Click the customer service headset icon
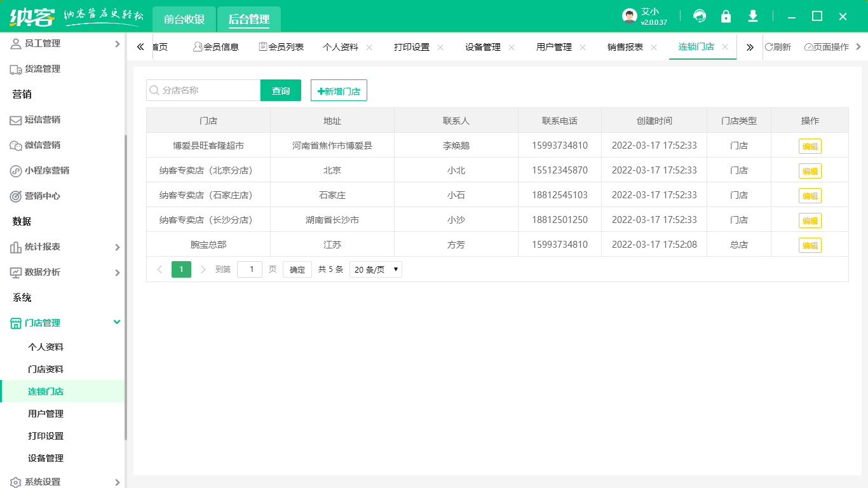The height and width of the screenshot is (488, 868). 700,16
